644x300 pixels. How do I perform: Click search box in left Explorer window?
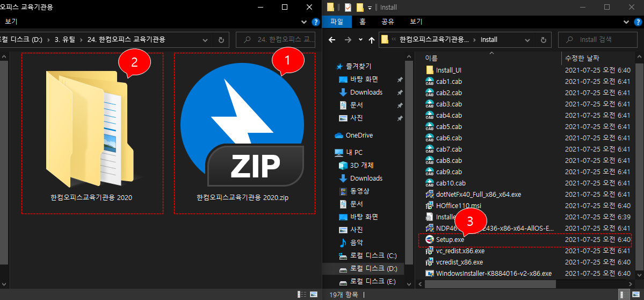pyautogui.click(x=276, y=40)
